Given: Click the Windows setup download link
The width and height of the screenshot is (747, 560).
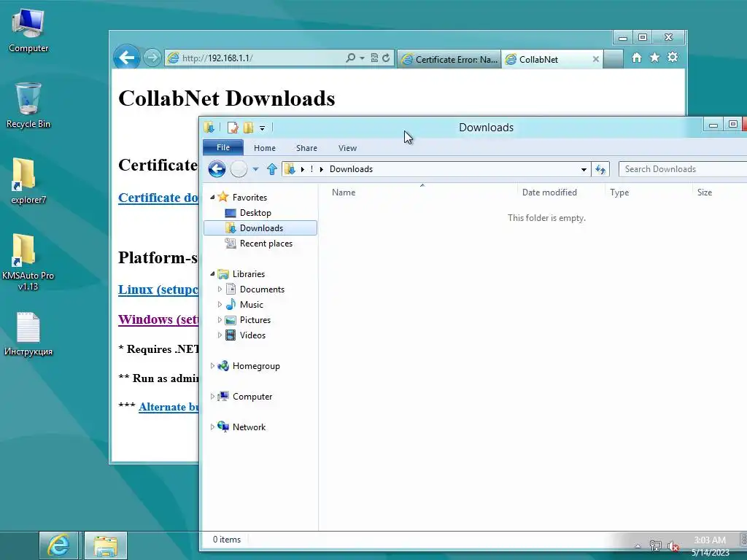Looking at the screenshot, I should click(158, 319).
